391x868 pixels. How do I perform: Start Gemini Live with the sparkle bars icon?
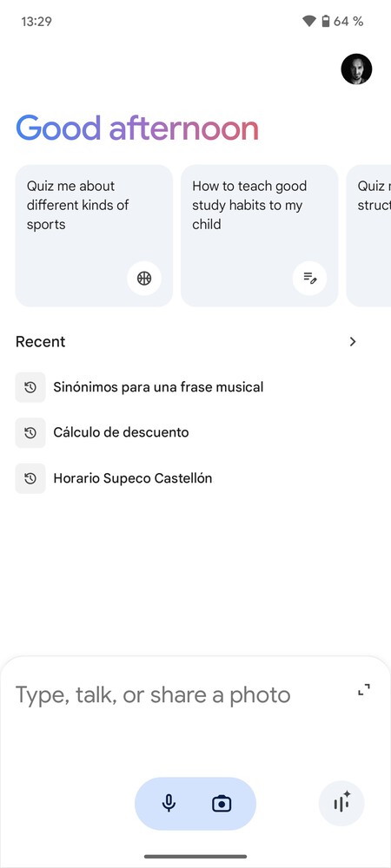pyautogui.click(x=341, y=803)
